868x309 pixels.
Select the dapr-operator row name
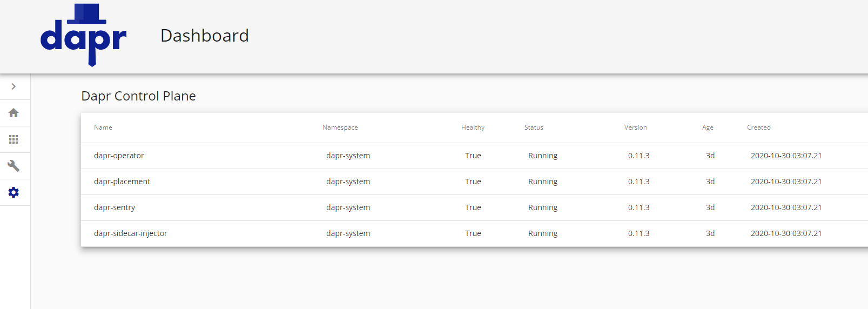tap(119, 156)
